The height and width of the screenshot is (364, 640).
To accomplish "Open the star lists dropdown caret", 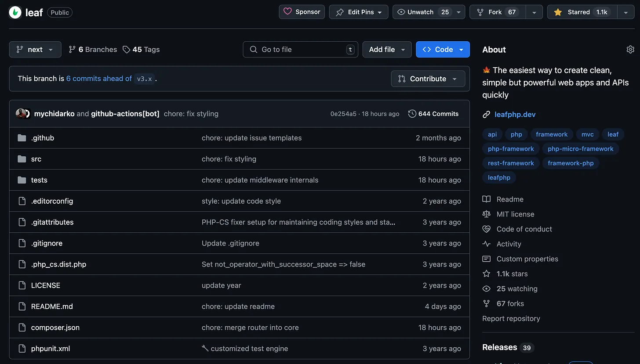I will [x=626, y=12].
